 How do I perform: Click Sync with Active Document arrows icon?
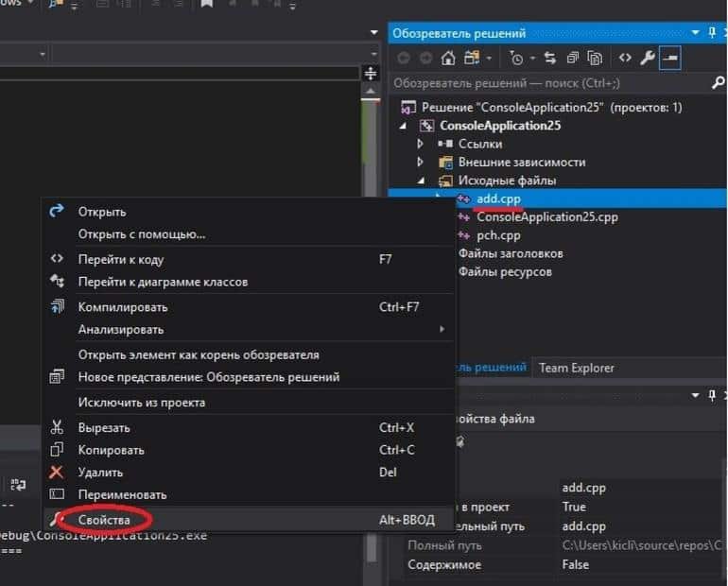pyautogui.click(x=550, y=58)
